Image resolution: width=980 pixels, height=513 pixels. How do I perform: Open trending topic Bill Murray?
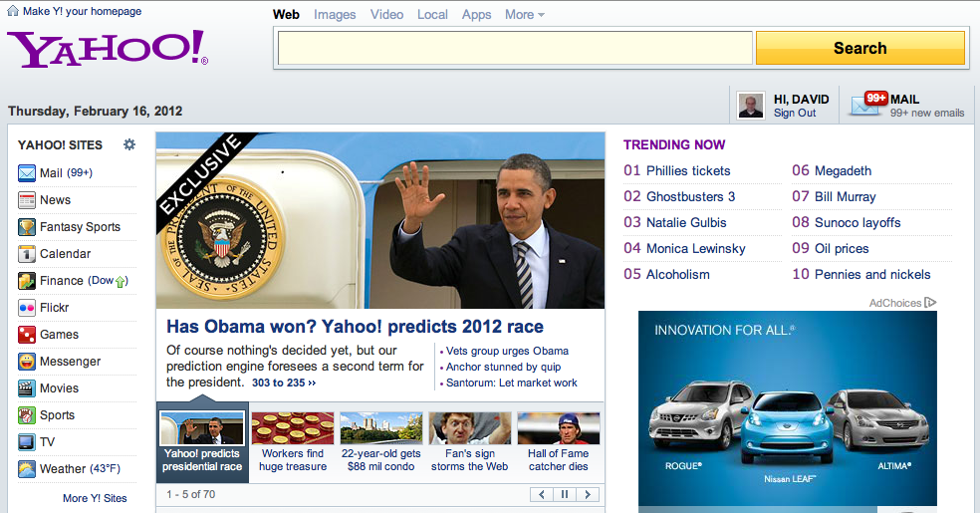tap(845, 197)
